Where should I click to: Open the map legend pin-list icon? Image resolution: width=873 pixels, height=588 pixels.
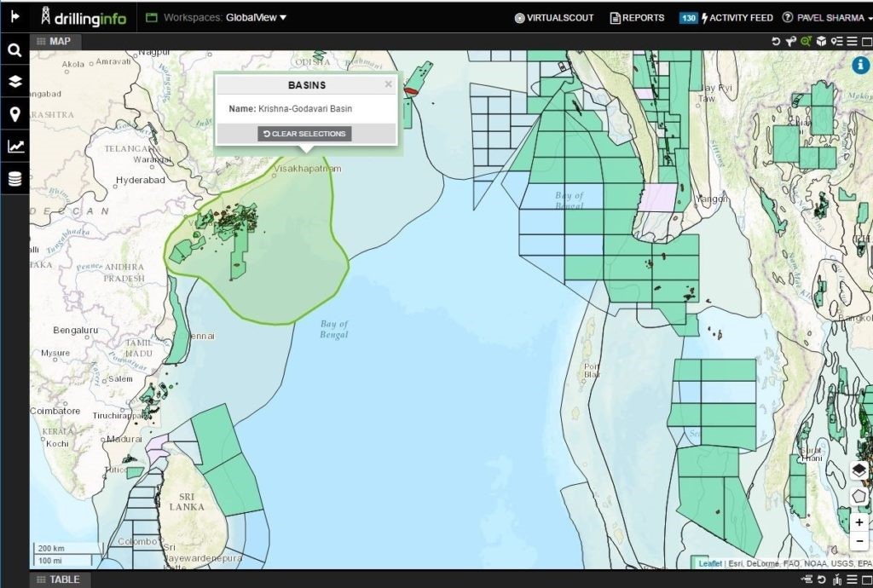pyautogui.click(x=836, y=41)
